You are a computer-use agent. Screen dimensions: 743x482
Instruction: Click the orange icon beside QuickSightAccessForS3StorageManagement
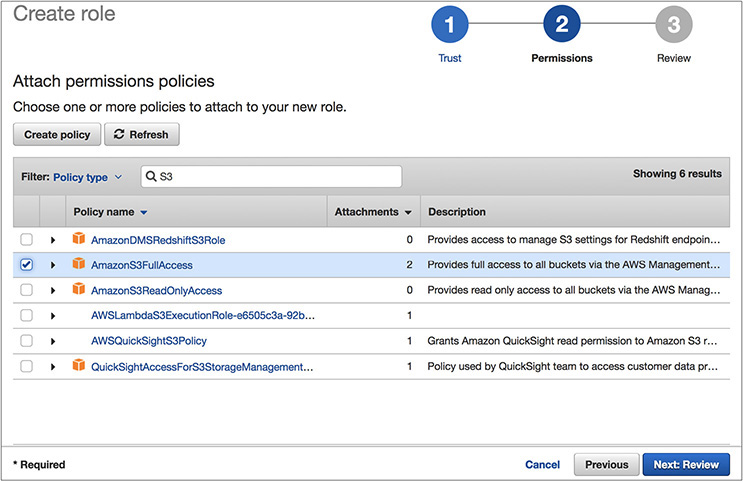click(79, 366)
